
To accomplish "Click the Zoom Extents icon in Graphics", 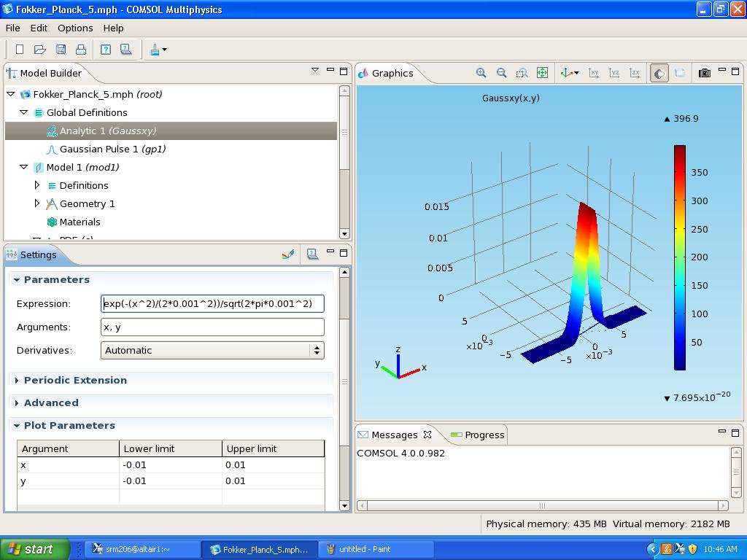I will tap(542, 73).
